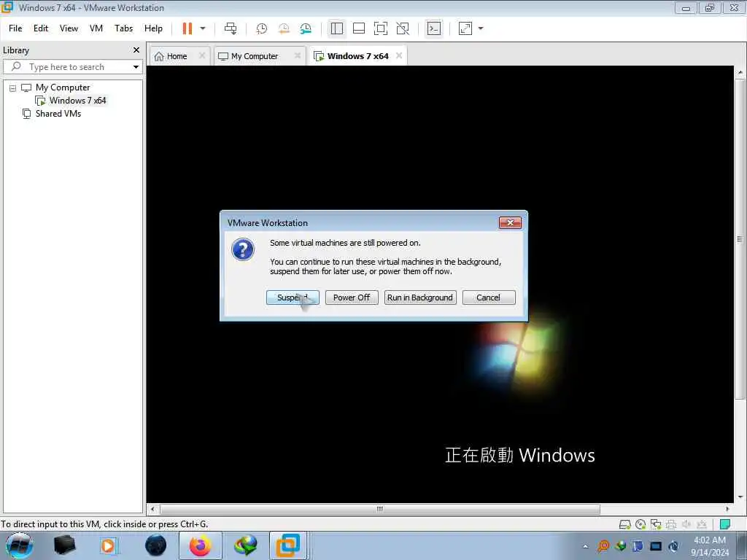Viewport: 747px width, 560px height.
Task: Open the Snapshot Manager wrench clock icon
Action: [x=306, y=28]
